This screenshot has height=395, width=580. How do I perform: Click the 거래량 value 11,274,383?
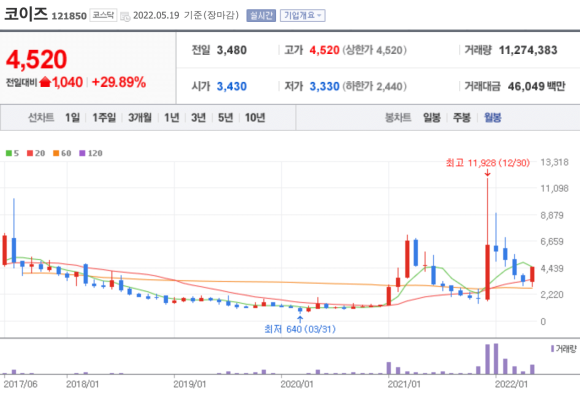coord(528,50)
